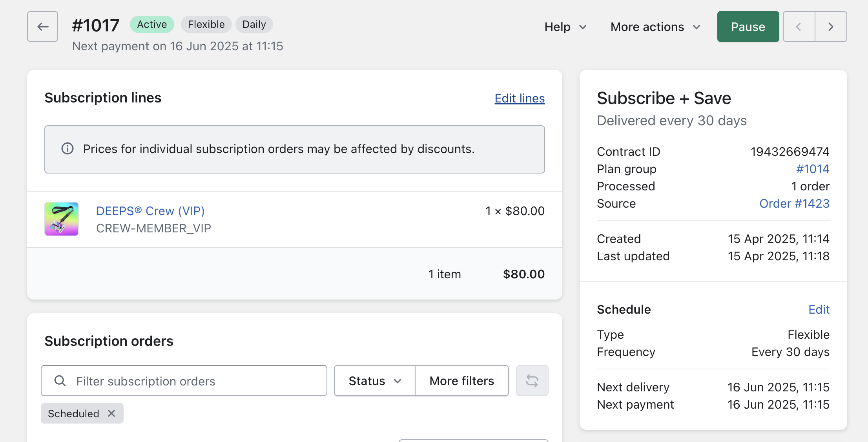Open the More actions dropdown
868x442 pixels.
[655, 27]
